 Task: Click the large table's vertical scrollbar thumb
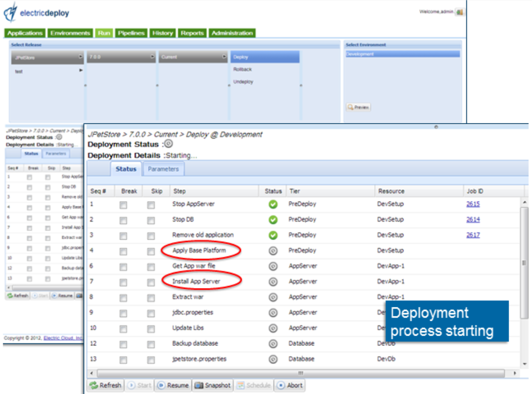524,263
